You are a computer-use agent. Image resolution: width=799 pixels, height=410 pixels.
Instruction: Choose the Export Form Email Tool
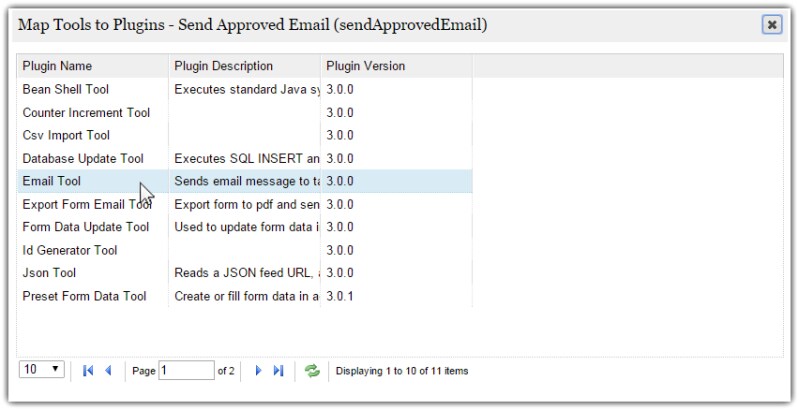[x=245, y=204]
